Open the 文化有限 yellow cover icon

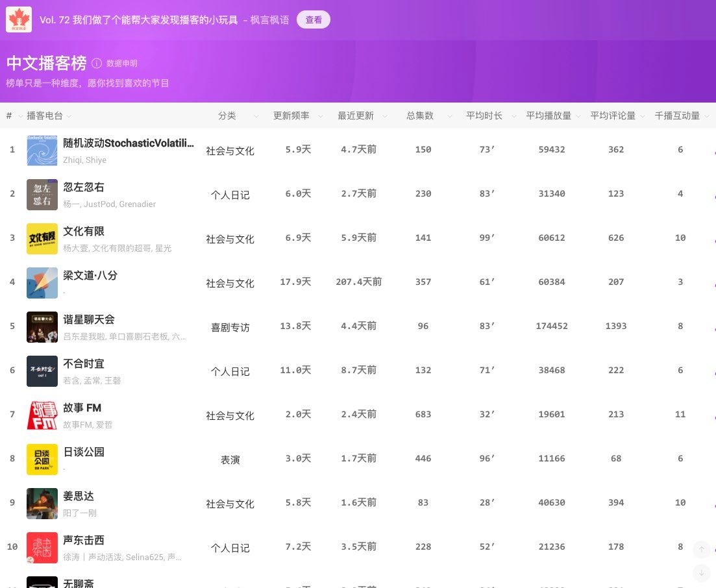click(x=42, y=239)
